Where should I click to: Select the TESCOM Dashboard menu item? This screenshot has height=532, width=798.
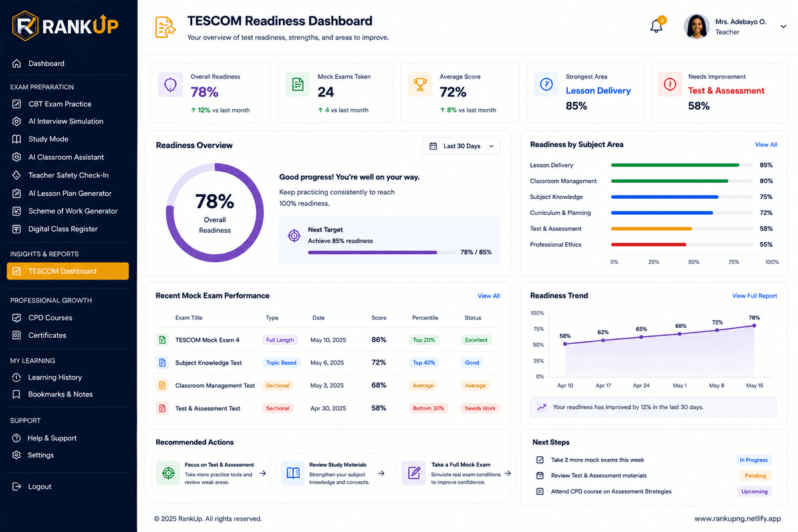pyautogui.click(x=68, y=271)
